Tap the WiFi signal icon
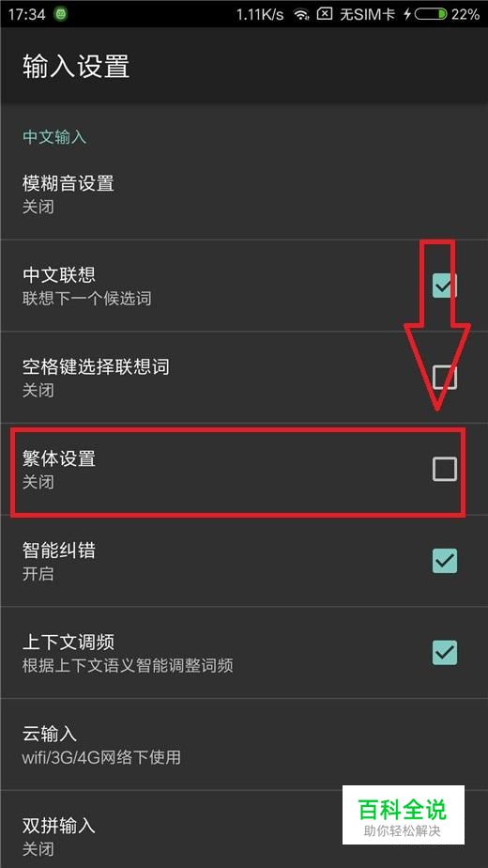488x868 pixels. click(x=301, y=15)
